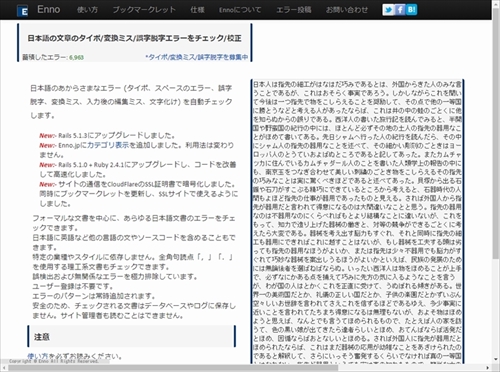Open the カテゴリ表示 link

[x=108, y=145]
